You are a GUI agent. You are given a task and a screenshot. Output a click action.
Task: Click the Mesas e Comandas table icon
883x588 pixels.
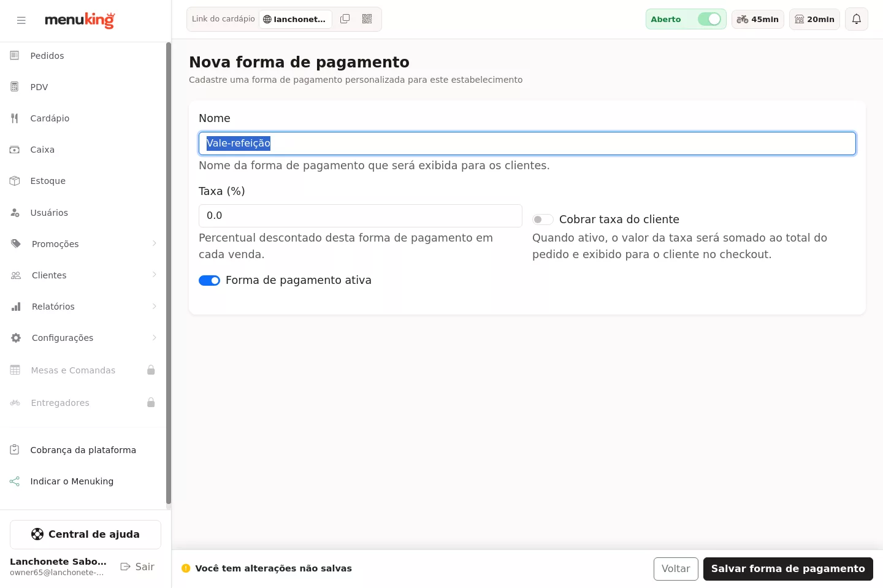tap(15, 370)
